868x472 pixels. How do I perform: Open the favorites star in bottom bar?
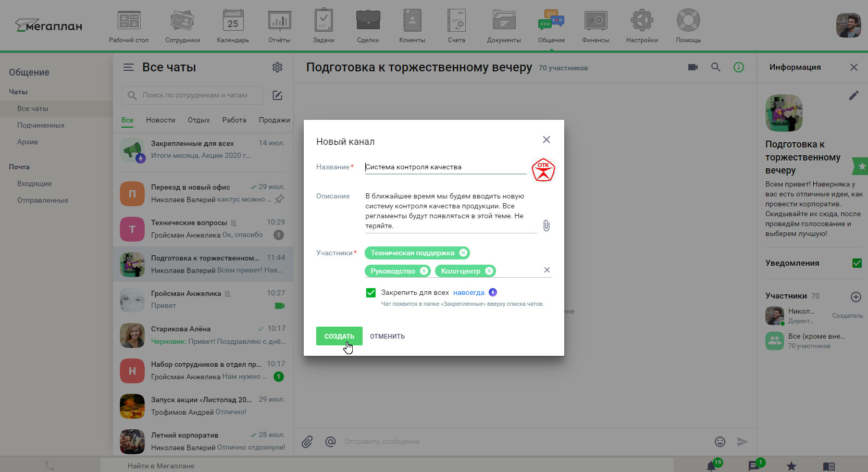pyautogui.click(x=791, y=466)
